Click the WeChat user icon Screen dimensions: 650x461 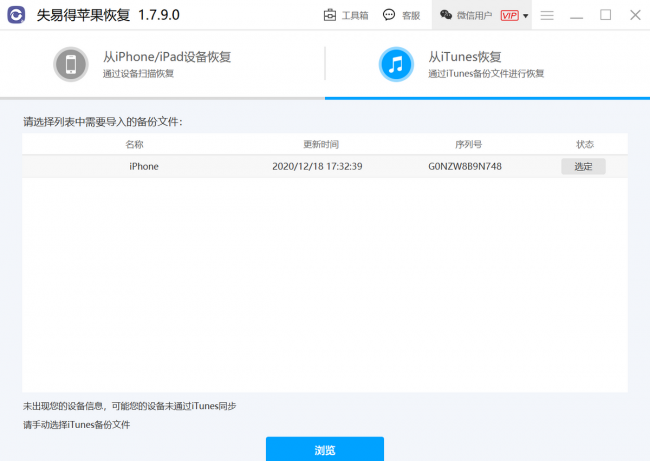click(446, 15)
